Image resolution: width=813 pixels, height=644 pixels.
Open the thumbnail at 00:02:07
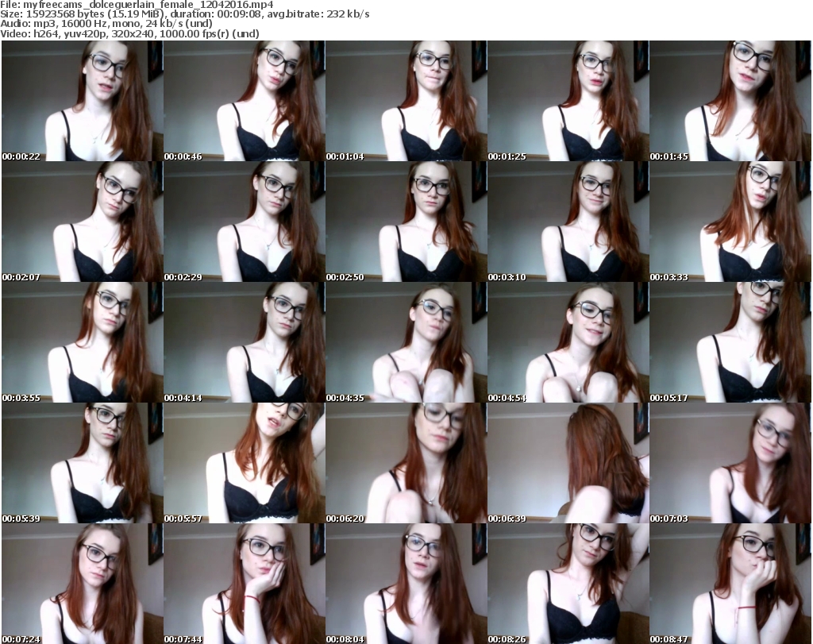point(83,222)
